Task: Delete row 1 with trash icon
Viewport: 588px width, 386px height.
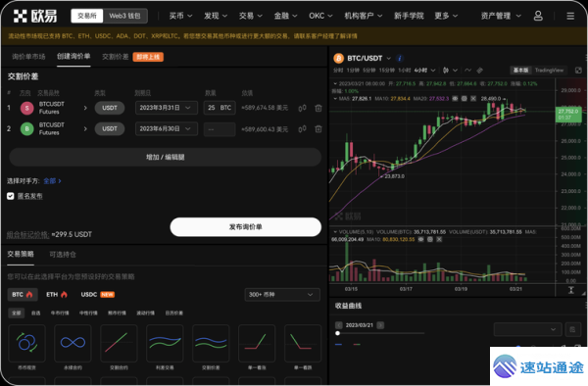Action: [318, 108]
